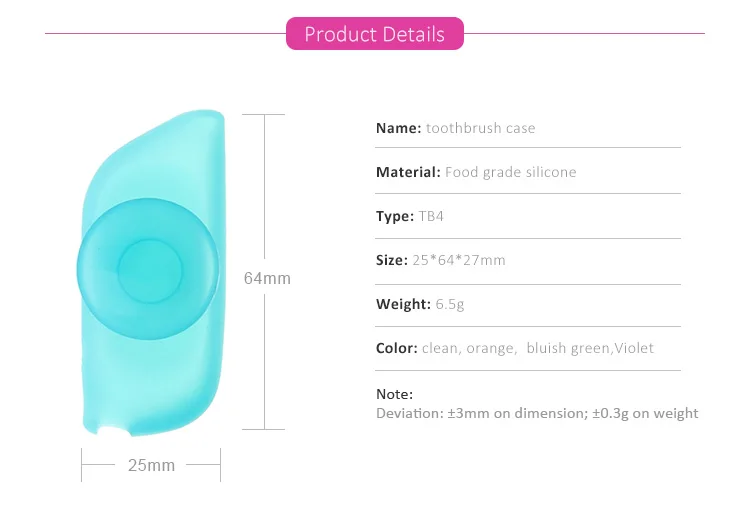
Task: Click the 25*64*27mm size value
Action: click(x=459, y=260)
